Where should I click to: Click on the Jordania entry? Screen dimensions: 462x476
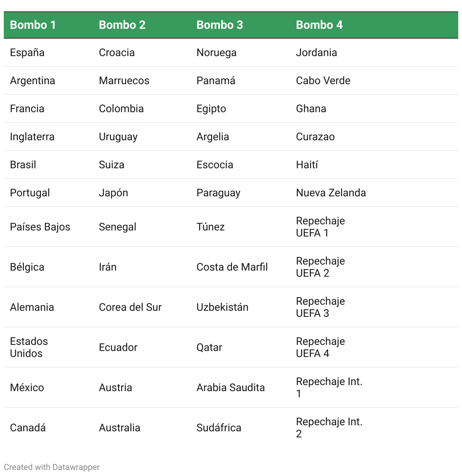pyautogui.click(x=317, y=53)
